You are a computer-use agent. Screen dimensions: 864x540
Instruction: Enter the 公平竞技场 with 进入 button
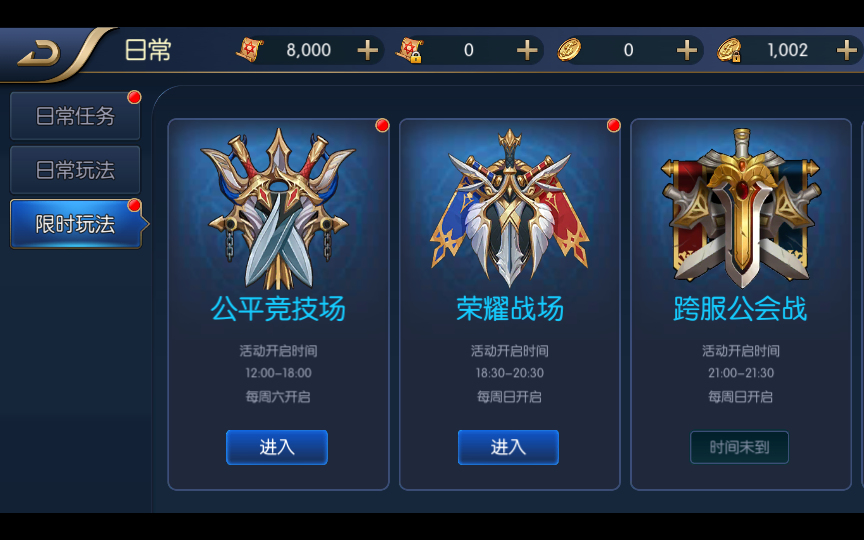tap(277, 447)
